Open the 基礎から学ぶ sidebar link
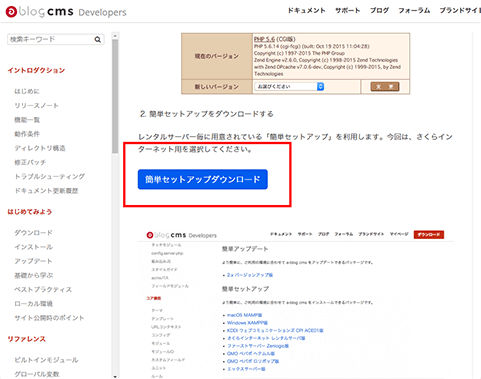Viewport: 481px width, 379px height. (34, 275)
